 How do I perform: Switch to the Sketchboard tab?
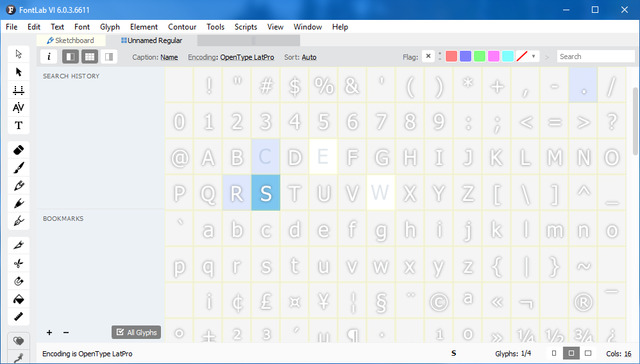pyautogui.click(x=71, y=40)
